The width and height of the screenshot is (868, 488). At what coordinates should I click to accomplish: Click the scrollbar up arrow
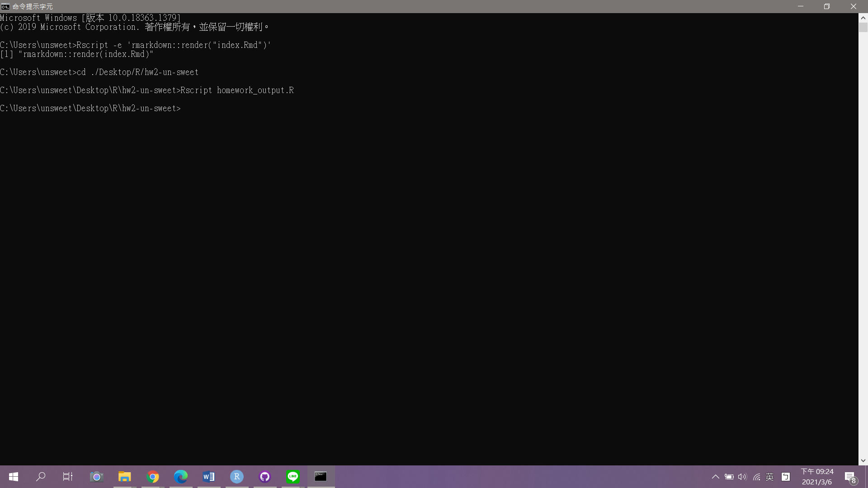coord(863,18)
